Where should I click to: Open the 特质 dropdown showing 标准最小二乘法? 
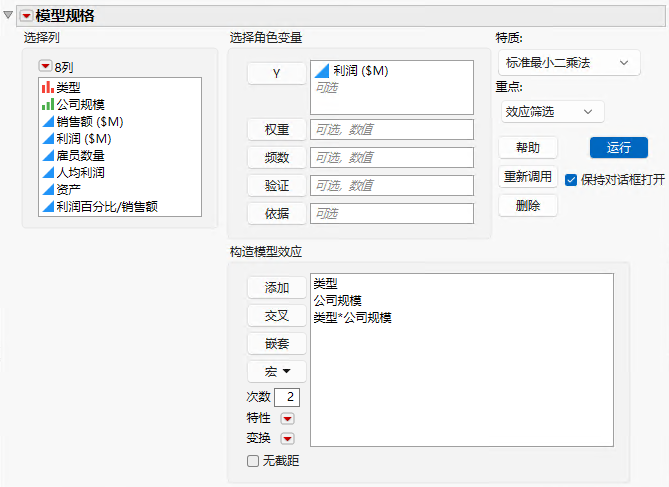pyautogui.click(x=569, y=63)
